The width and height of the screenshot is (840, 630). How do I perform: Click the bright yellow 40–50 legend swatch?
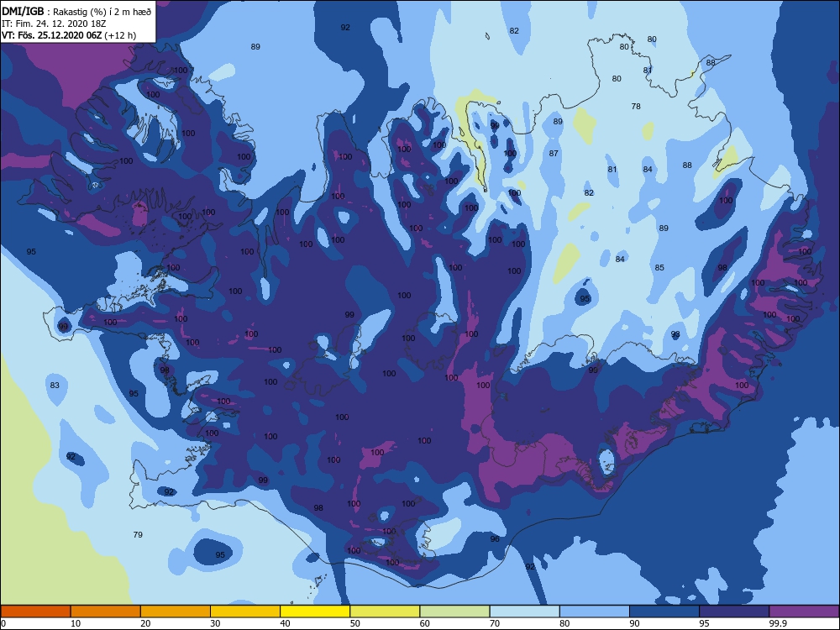tap(315, 612)
